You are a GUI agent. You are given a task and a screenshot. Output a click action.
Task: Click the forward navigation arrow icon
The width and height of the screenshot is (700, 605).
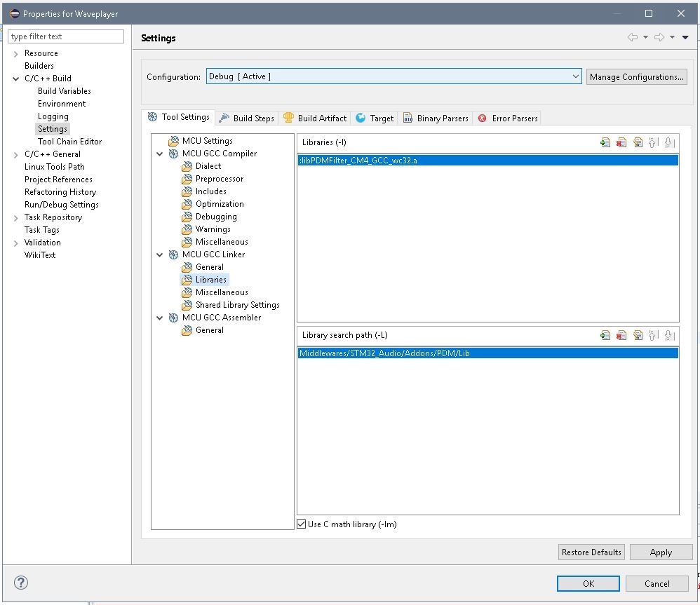tap(659, 37)
